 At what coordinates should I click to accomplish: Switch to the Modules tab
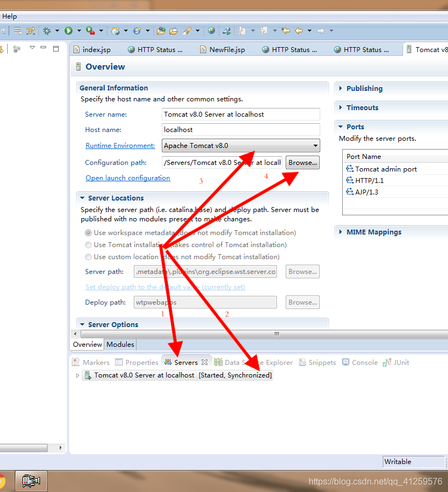click(120, 344)
